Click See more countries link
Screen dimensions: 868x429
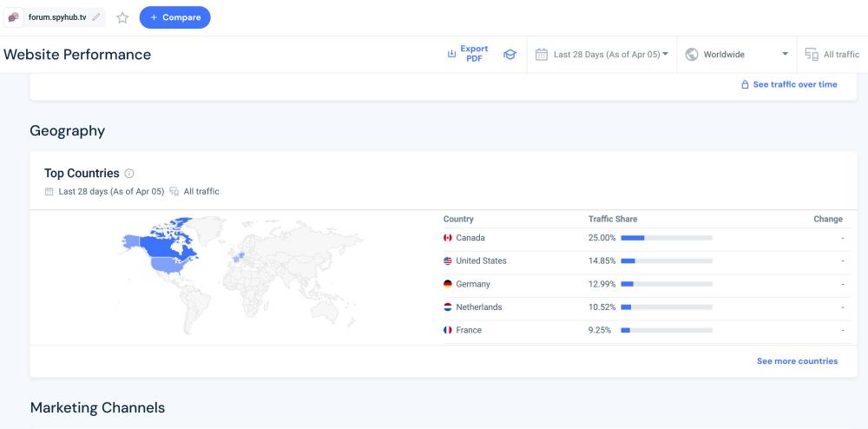(x=797, y=361)
